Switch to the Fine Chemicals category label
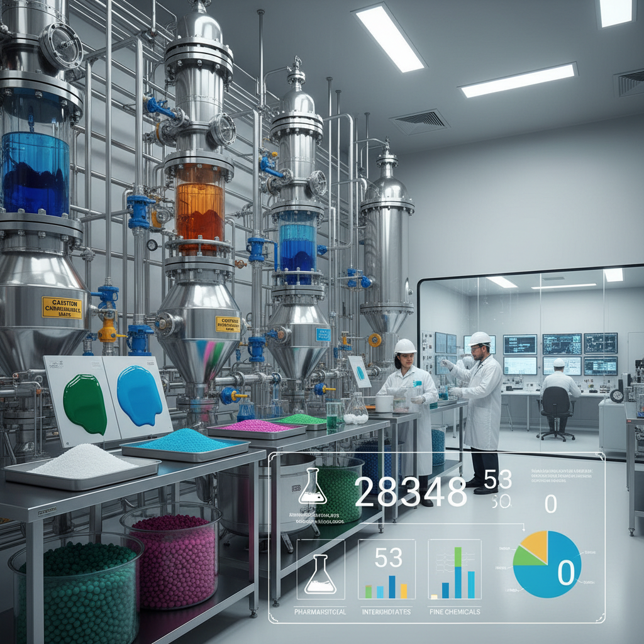644x644 pixels. (x=454, y=611)
